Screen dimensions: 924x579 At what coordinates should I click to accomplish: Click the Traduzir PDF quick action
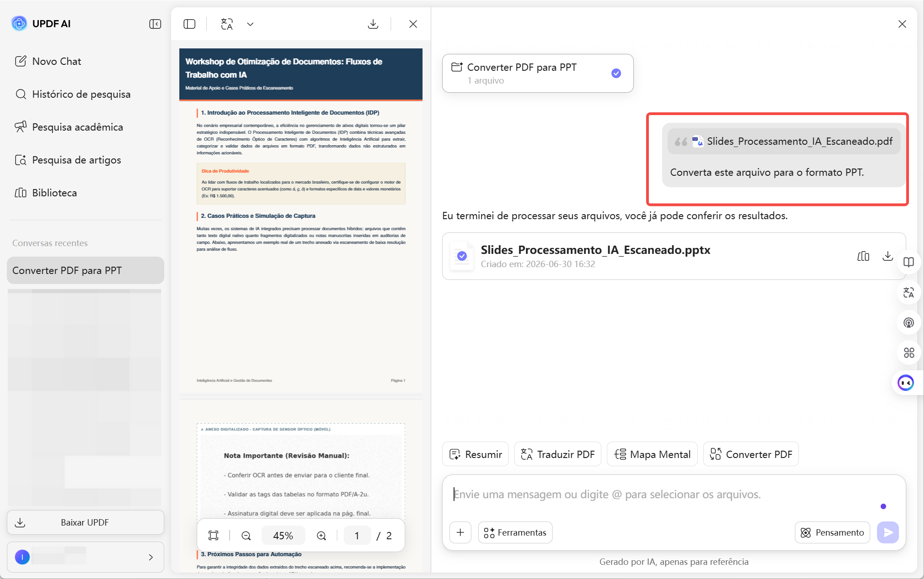click(x=558, y=454)
